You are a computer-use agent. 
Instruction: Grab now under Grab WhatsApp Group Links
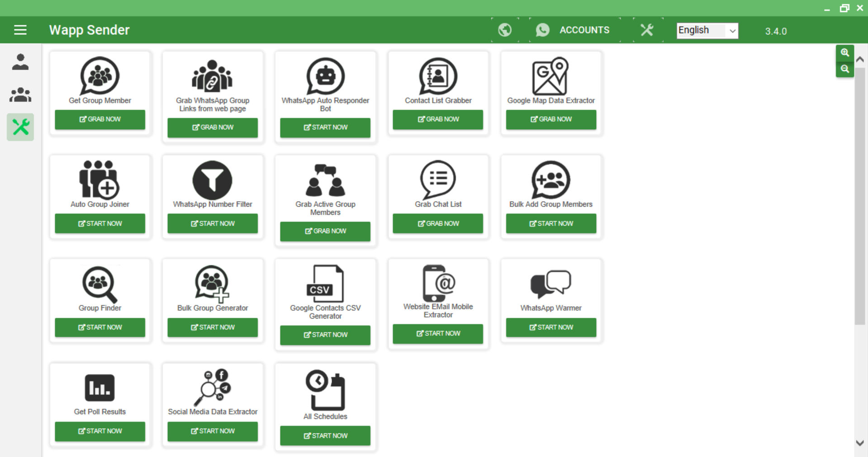coord(213,127)
